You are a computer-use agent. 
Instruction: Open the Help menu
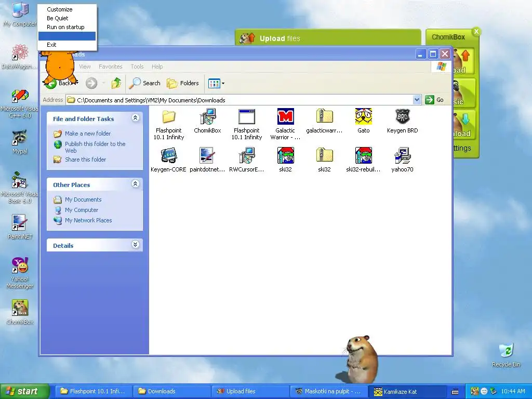pyautogui.click(x=157, y=66)
